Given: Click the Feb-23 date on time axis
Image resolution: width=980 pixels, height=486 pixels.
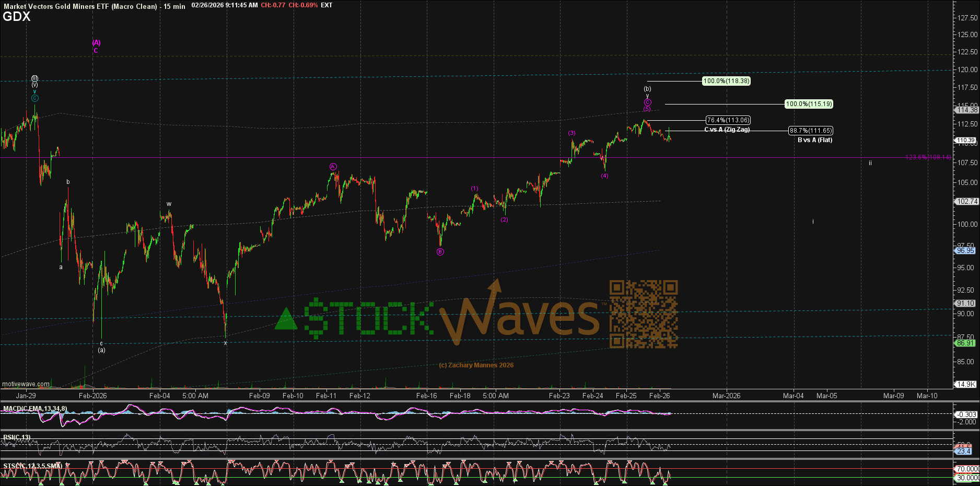Looking at the screenshot, I should (x=559, y=396).
